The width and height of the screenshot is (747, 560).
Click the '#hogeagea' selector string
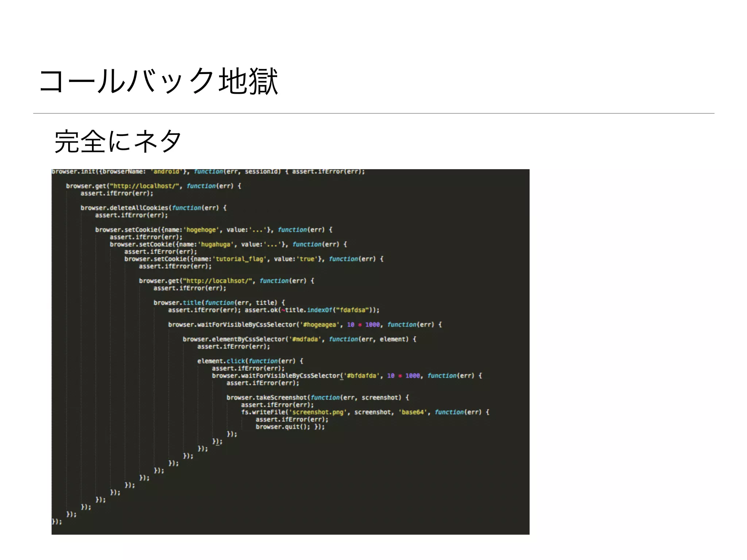tap(319, 324)
